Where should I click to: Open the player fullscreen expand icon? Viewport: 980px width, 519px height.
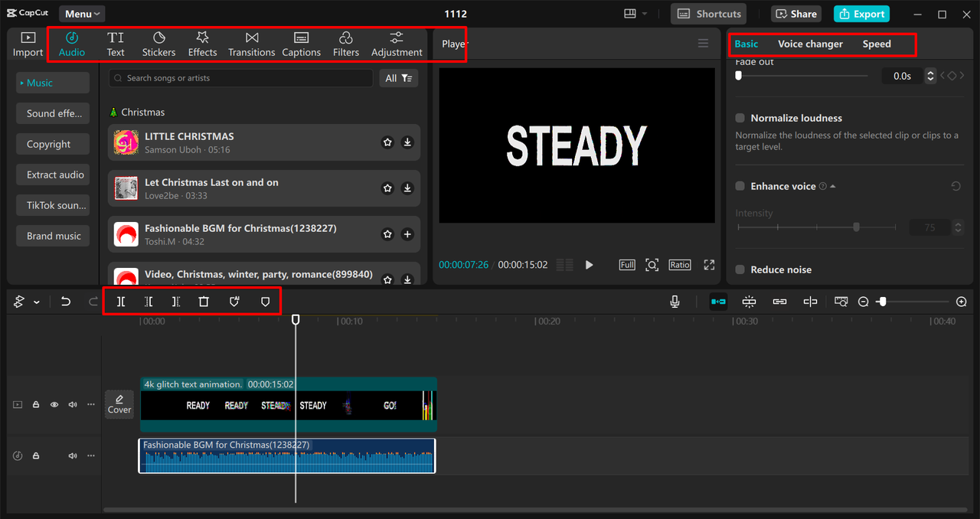click(x=709, y=264)
